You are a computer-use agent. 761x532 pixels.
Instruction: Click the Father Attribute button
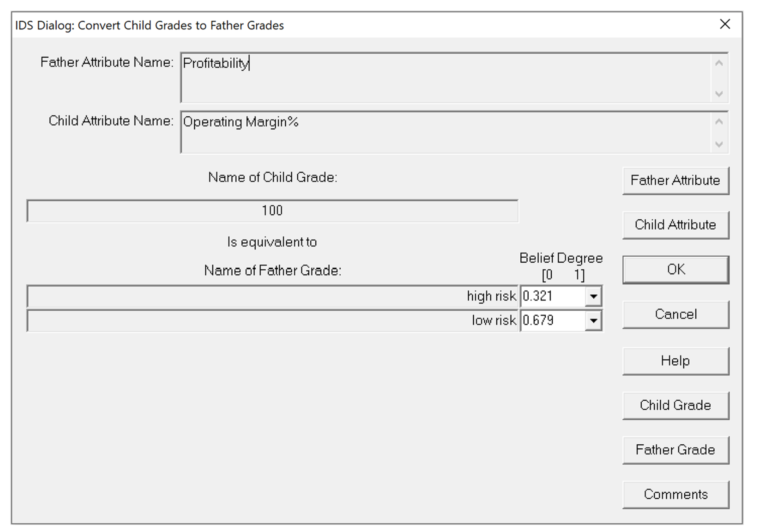point(676,181)
